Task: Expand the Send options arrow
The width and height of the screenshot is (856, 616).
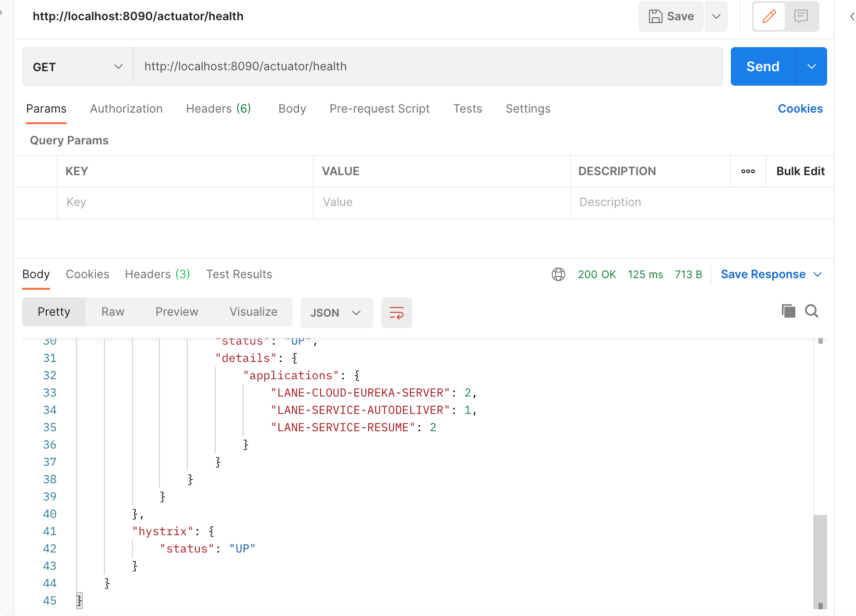Action: tap(812, 66)
